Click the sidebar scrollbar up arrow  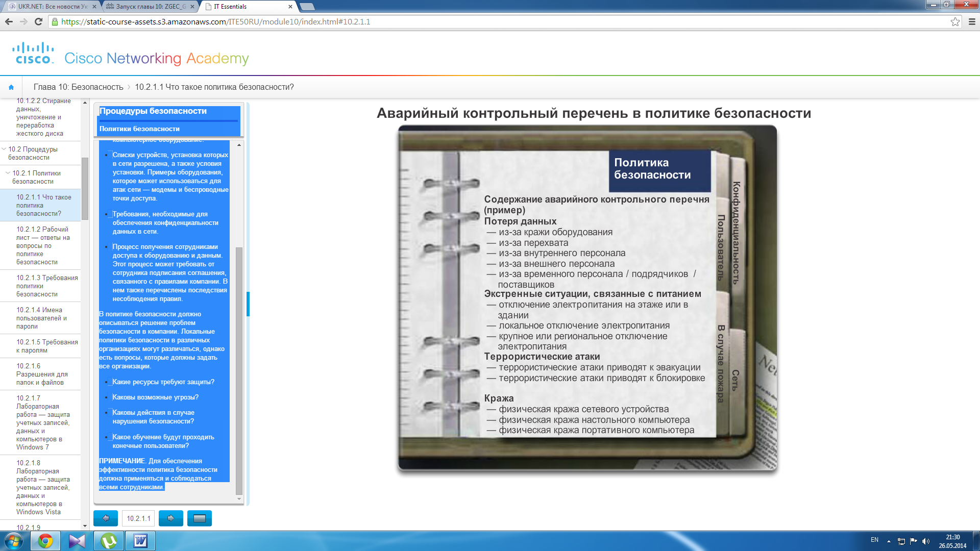[85, 103]
